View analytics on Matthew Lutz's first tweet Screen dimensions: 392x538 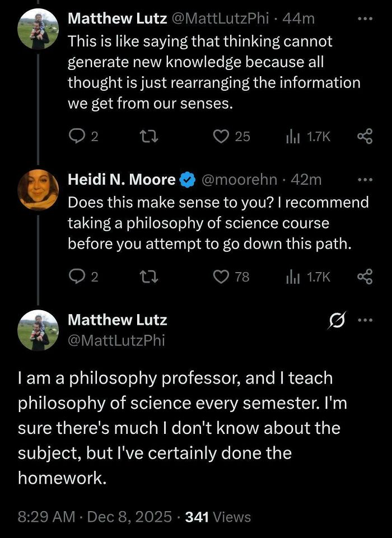[292, 136]
